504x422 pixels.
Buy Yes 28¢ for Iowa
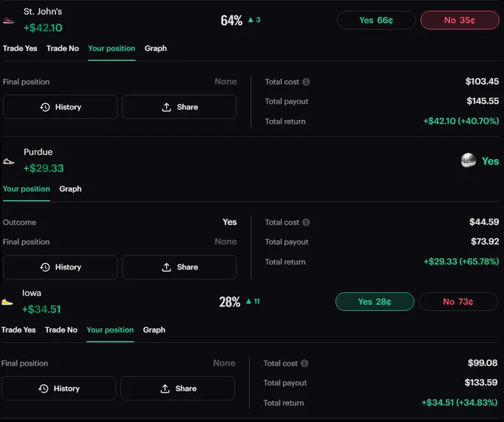pyautogui.click(x=375, y=301)
